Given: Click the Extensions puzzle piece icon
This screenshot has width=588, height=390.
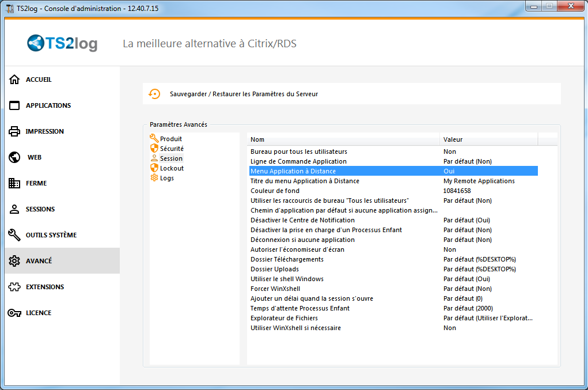Looking at the screenshot, I should point(14,287).
